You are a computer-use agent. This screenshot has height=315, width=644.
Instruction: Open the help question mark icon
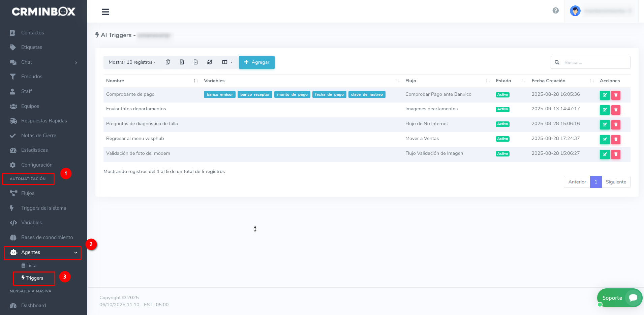[x=555, y=11]
